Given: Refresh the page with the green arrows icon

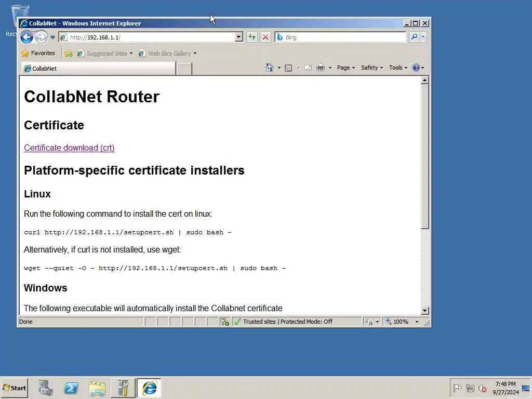Looking at the screenshot, I should [x=252, y=37].
